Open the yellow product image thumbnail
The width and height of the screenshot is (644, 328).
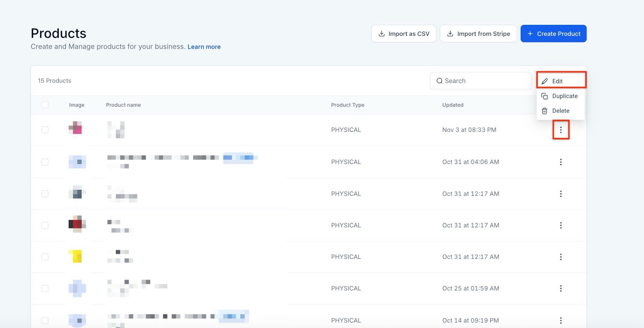[76, 256]
